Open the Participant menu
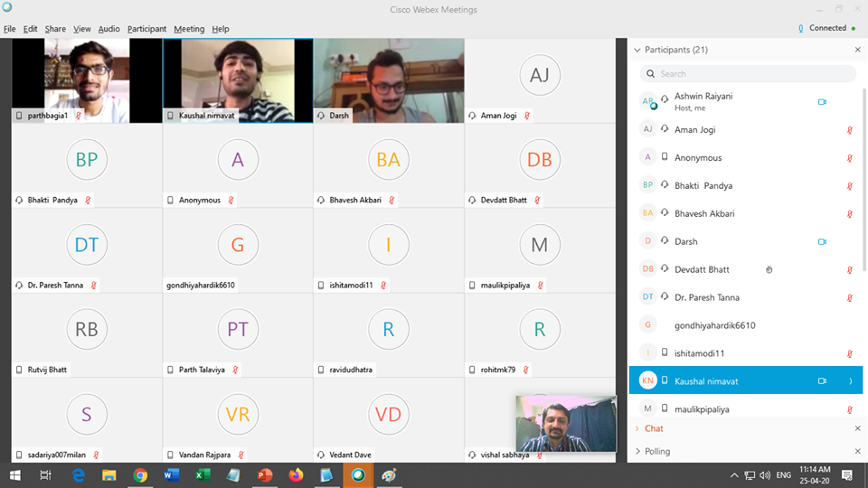Viewport: 868px width, 488px height. click(146, 29)
